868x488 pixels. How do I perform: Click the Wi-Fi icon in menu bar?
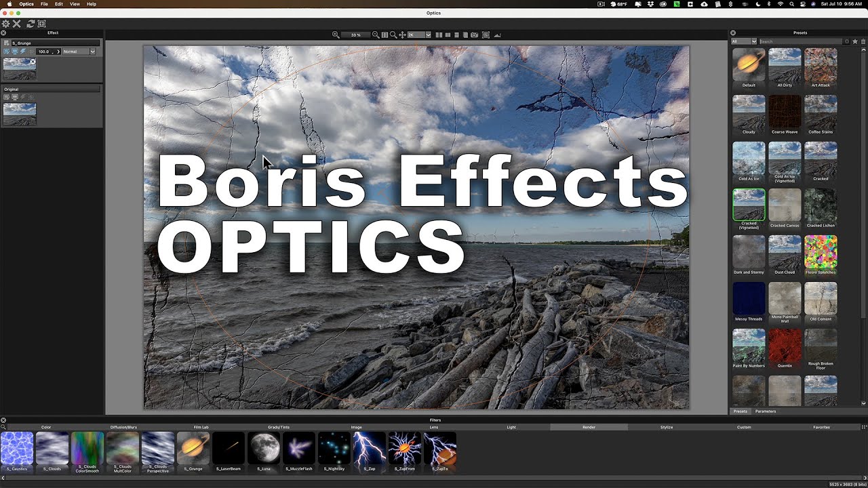pyautogui.click(x=781, y=4)
